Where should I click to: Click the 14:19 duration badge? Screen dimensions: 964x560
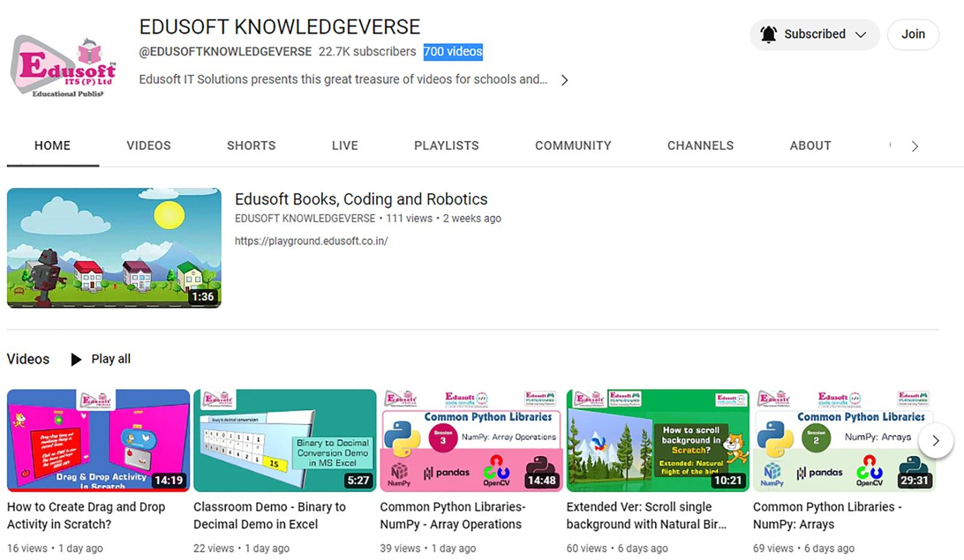(169, 481)
